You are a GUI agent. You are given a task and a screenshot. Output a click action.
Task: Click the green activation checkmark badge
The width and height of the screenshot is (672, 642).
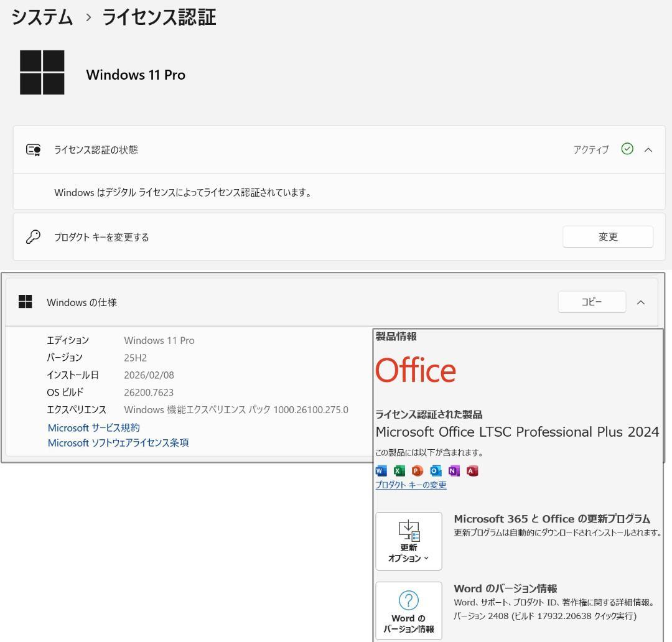(627, 149)
